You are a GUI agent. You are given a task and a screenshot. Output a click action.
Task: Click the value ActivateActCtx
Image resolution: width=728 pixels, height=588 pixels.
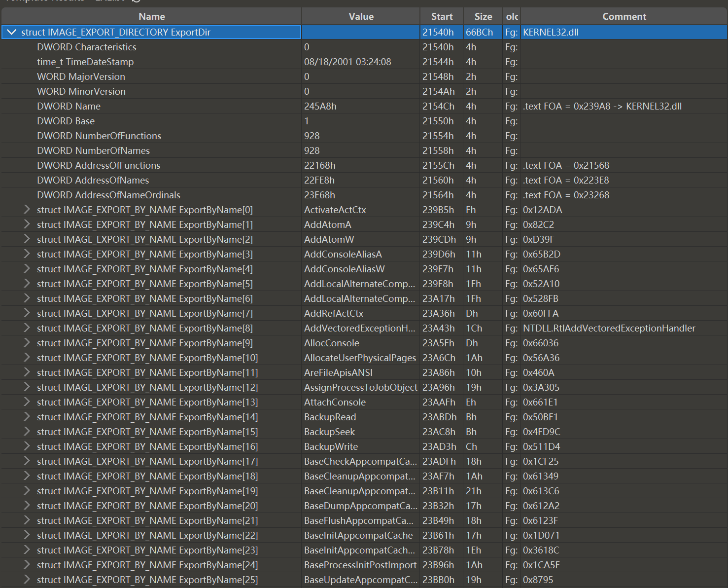tap(335, 210)
